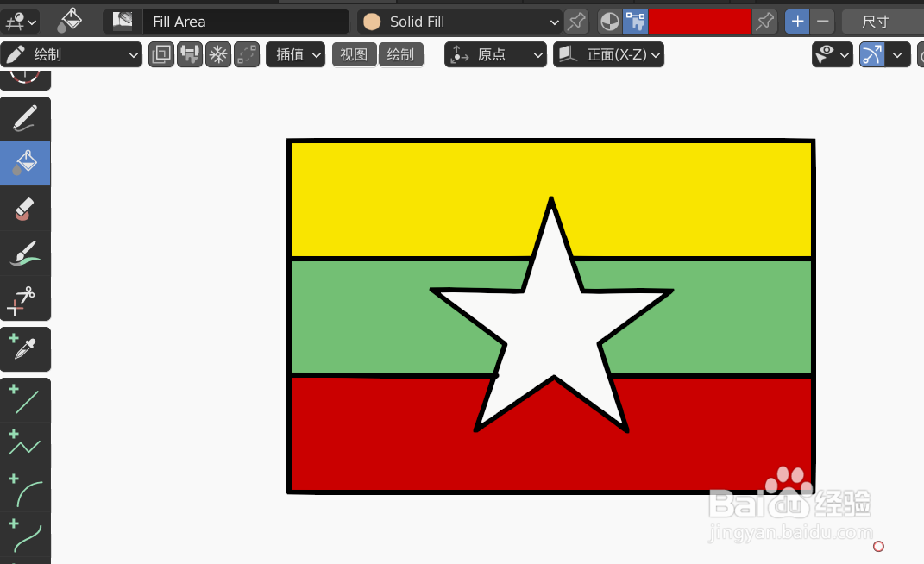Open the 视图 menu
This screenshot has height=564, width=924.
(355, 55)
